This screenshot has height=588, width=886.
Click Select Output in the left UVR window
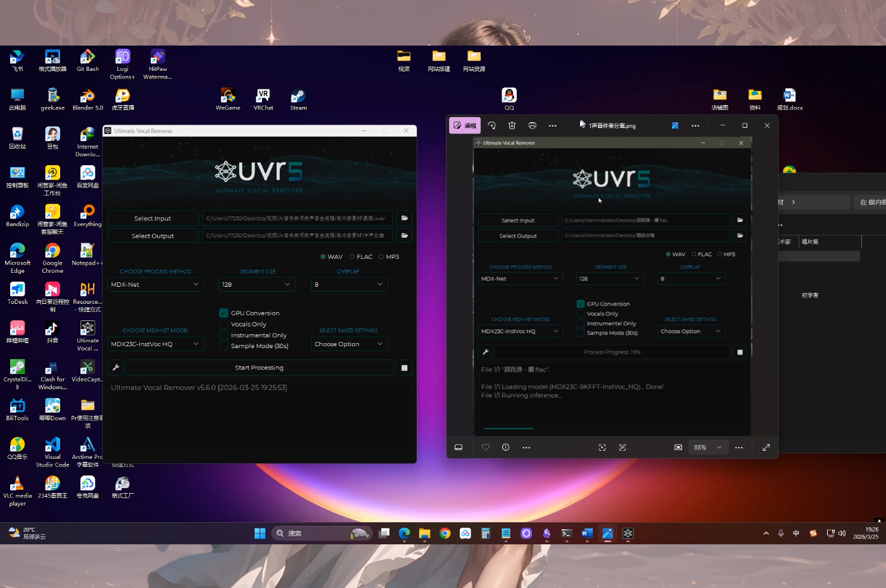153,236
